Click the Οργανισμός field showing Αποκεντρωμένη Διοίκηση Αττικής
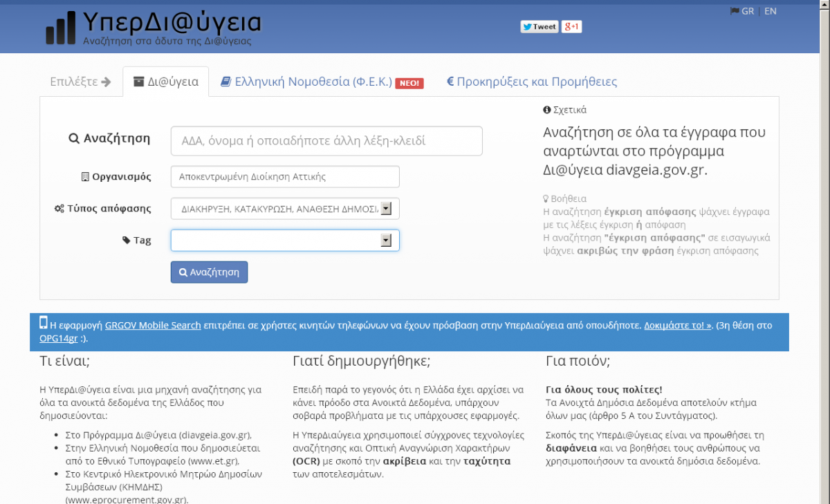The image size is (830, 504). (285, 177)
